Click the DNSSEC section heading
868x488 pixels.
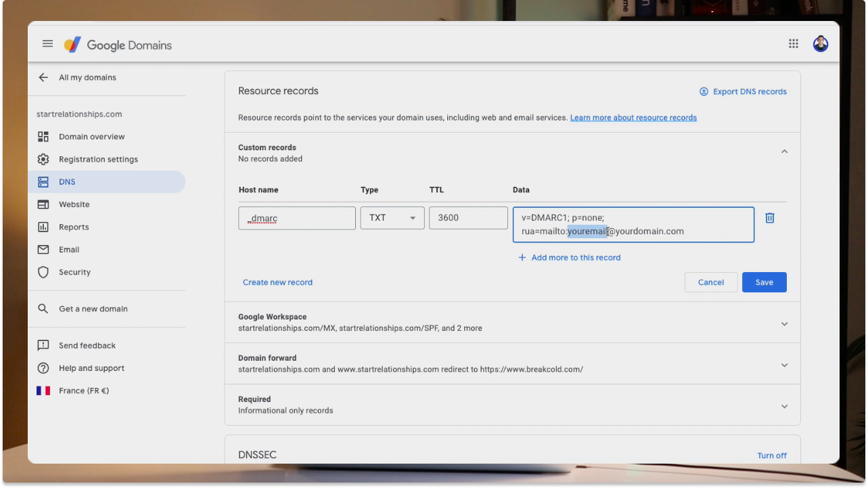click(257, 455)
